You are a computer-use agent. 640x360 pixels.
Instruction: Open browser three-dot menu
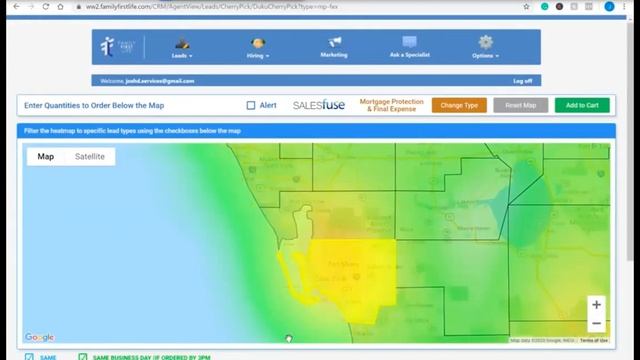coord(624,7)
